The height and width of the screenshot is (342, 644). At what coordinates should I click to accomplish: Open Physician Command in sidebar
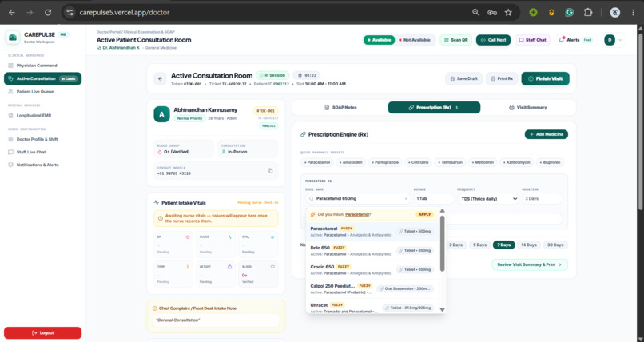[42, 66]
